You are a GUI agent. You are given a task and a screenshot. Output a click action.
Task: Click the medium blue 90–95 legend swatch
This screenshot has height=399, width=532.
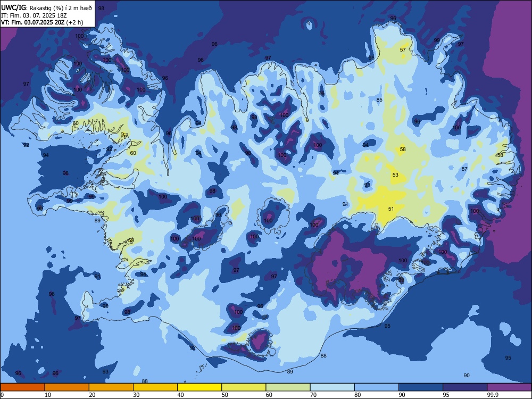point(421,387)
